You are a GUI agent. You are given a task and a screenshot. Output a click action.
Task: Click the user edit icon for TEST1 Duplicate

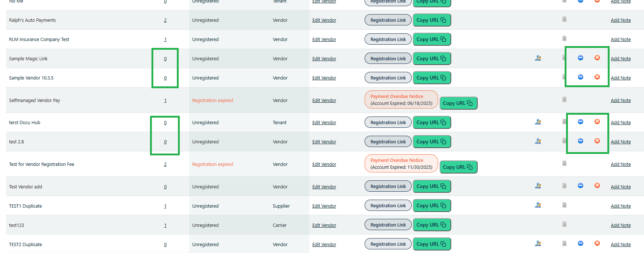538,205
